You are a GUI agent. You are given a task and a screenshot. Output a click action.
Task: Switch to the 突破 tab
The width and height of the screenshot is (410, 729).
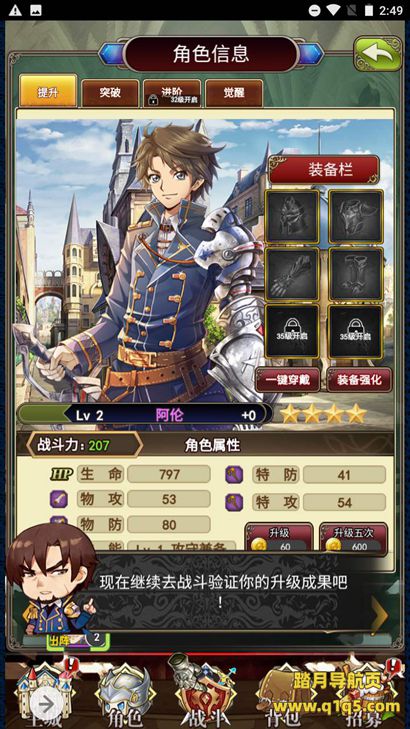tap(110, 93)
